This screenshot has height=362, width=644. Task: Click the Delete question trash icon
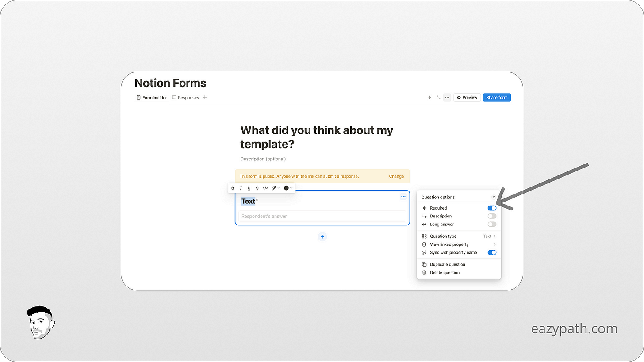[424, 273]
